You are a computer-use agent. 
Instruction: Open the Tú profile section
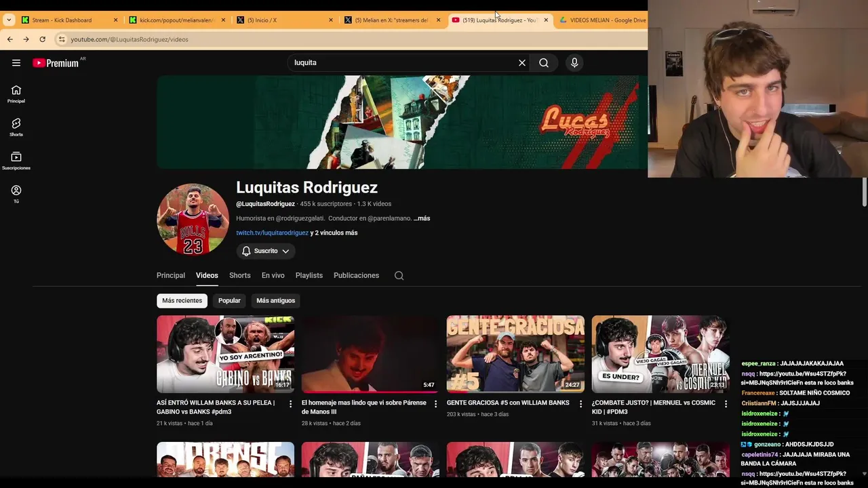16,194
